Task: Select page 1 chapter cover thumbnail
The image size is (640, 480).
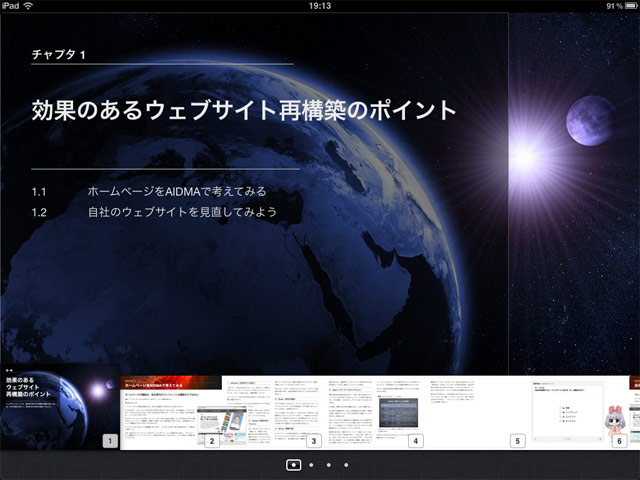Action: click(x=60, y=407)
